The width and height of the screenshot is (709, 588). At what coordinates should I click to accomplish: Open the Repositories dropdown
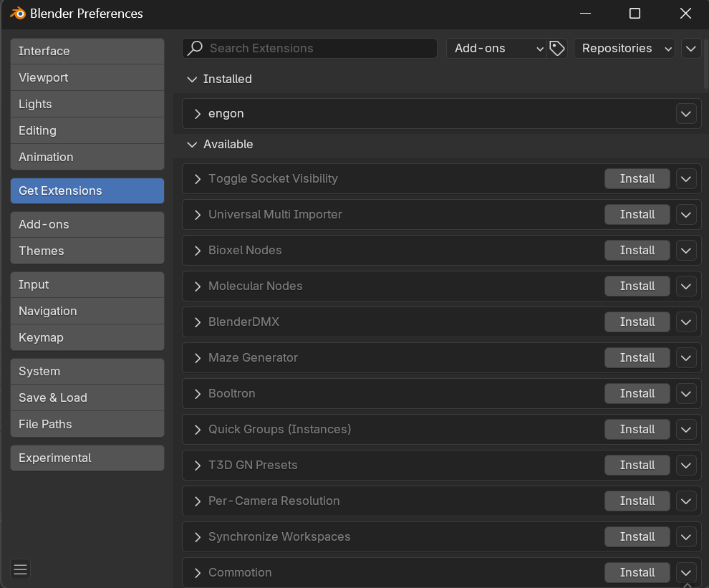tap(624, 48)
